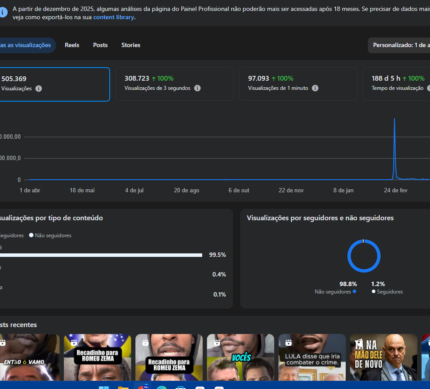
Task: Click the 6 de out axis label
Action: pos(239,191)
